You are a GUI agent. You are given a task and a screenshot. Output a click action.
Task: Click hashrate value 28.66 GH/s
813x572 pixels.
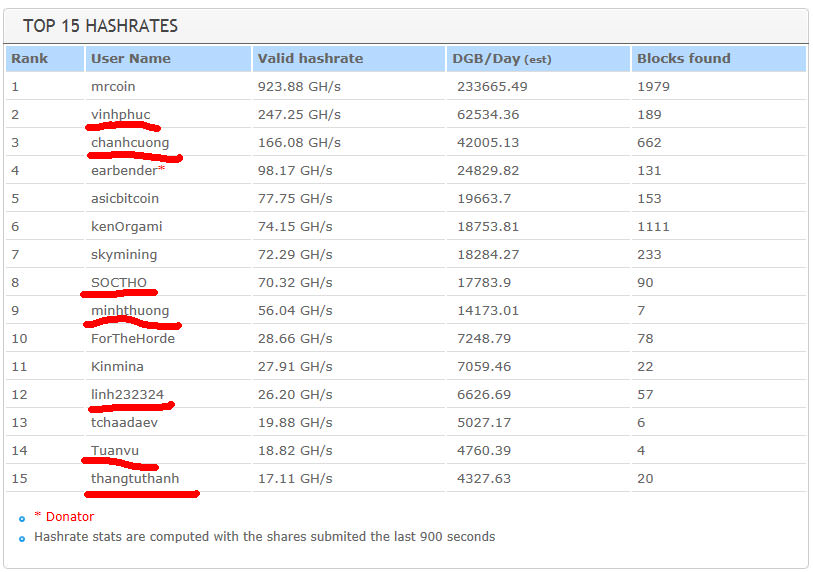point(295,339)
